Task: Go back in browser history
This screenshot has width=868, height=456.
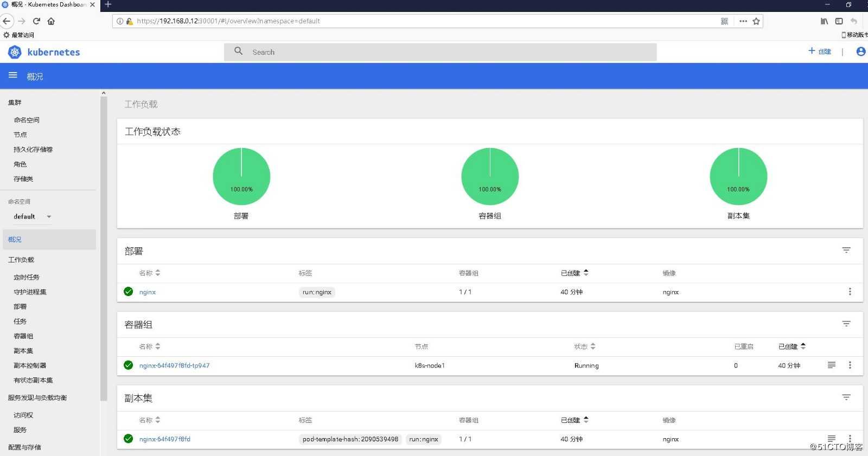Action: (7, 21)
